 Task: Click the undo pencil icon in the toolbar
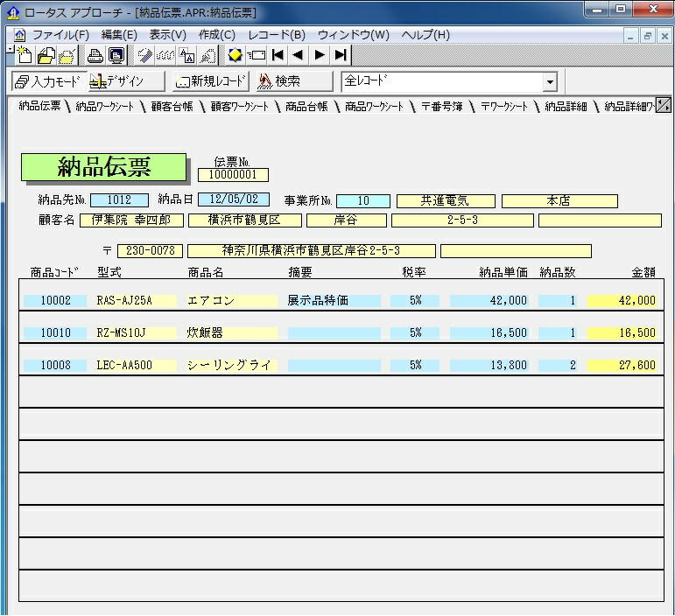[144, 55]
